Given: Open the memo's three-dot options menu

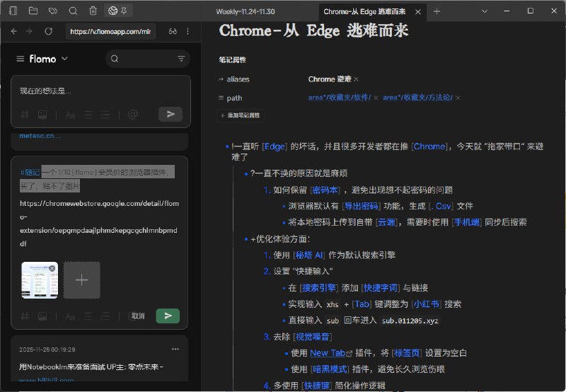Looking at the screenshot, I should click(175, 349).
